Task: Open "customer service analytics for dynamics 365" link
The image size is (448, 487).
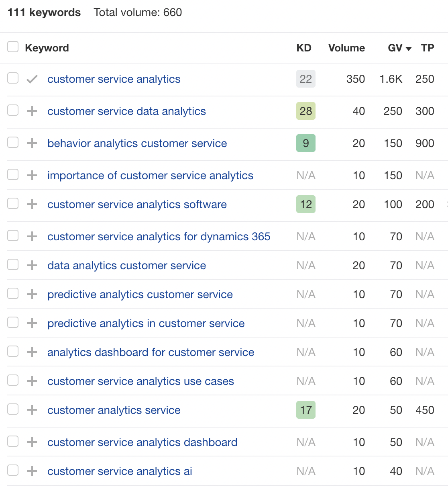Action: coord(159,237)
